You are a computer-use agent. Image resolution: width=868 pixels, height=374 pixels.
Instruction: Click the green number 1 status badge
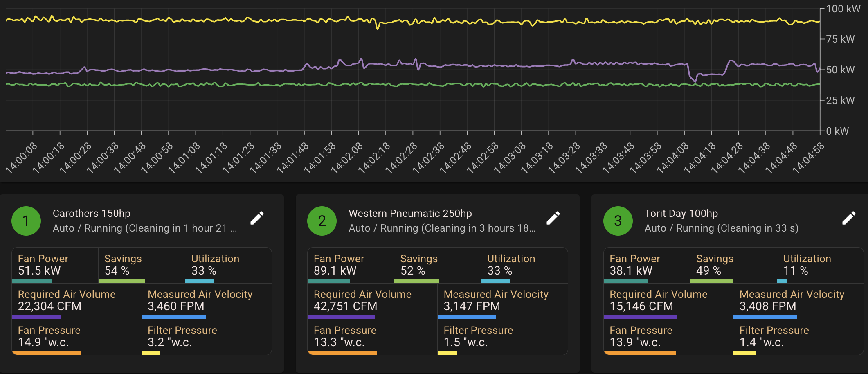26,221
